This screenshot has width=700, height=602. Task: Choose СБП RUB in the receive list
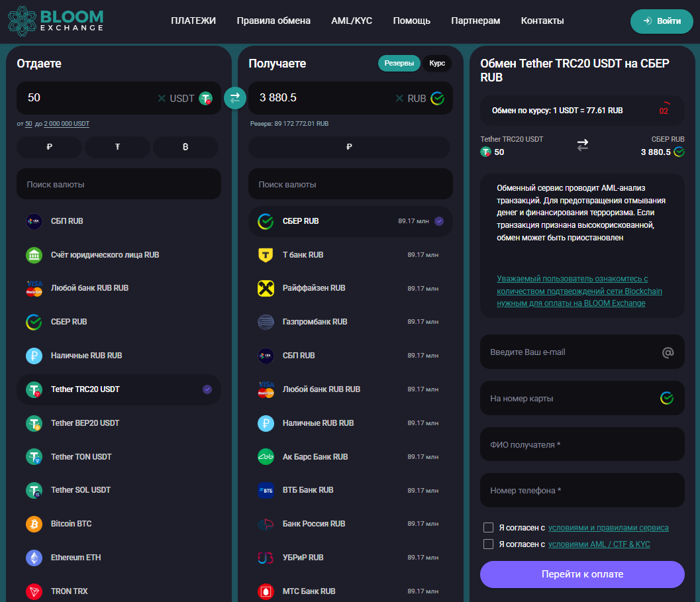click(x=350, y=356)
